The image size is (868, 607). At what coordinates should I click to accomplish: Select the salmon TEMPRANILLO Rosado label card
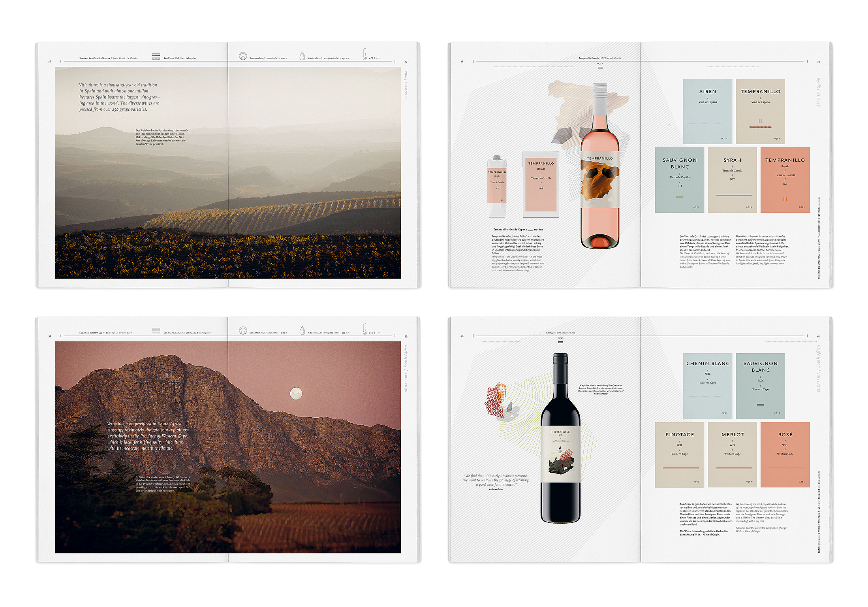click(x=785, y=180)
